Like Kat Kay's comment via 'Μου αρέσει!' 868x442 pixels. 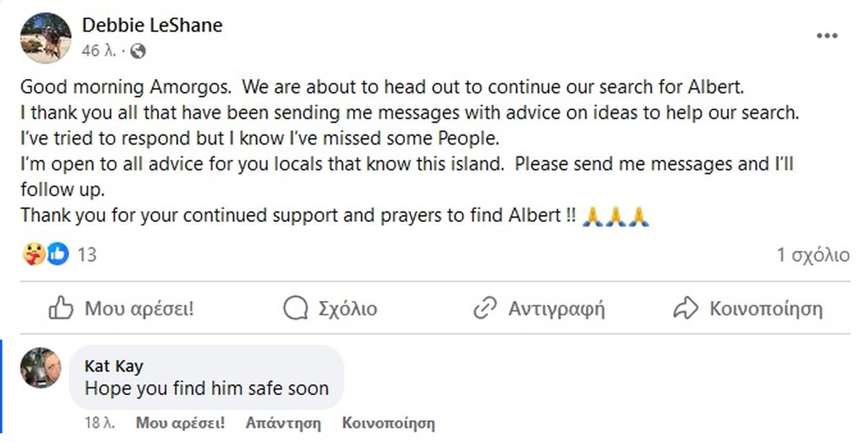point(180,422)
